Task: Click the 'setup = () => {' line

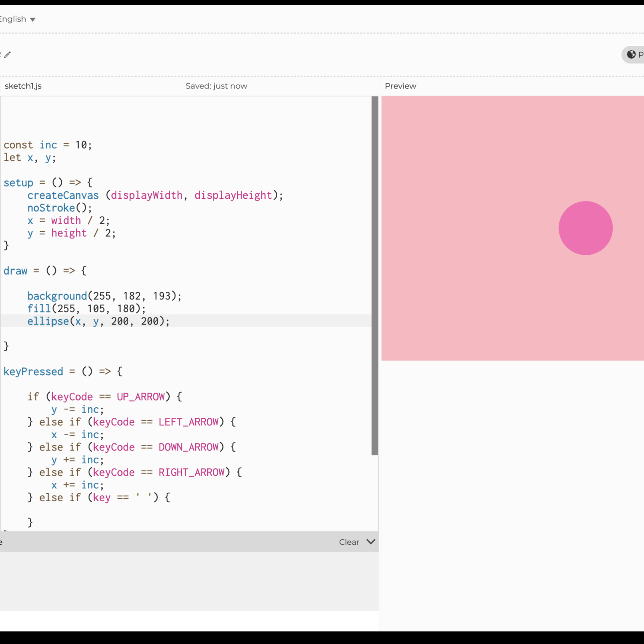Action: pos(48,182)
